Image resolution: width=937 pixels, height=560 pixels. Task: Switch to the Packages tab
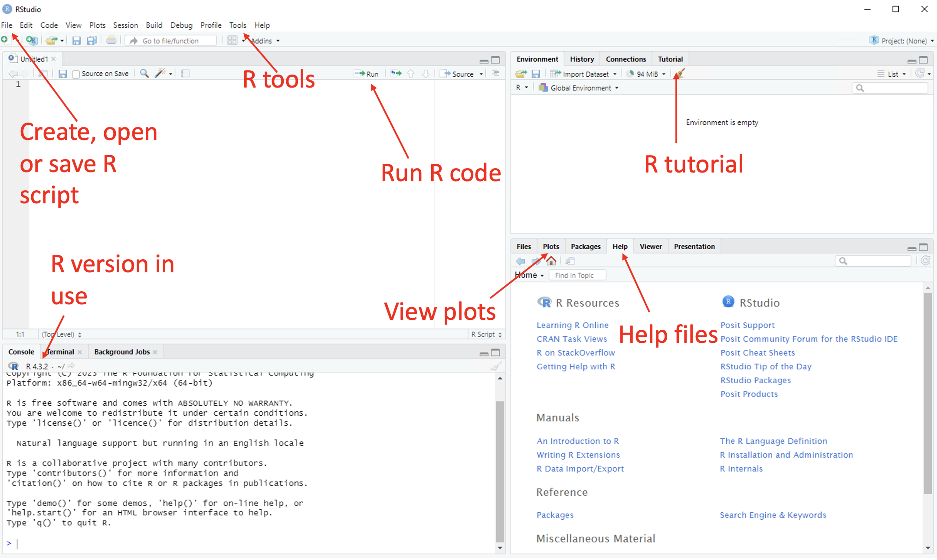[x=586, y=246]
